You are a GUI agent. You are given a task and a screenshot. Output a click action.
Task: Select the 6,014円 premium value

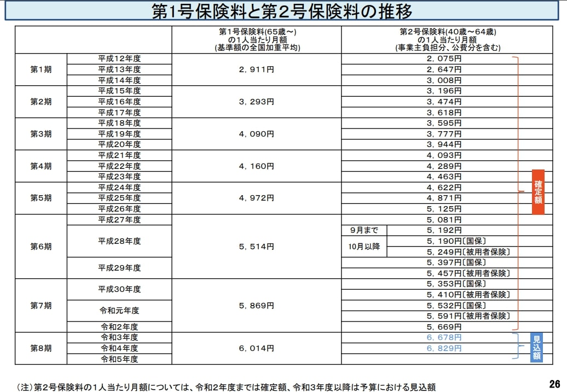(256, 348)
